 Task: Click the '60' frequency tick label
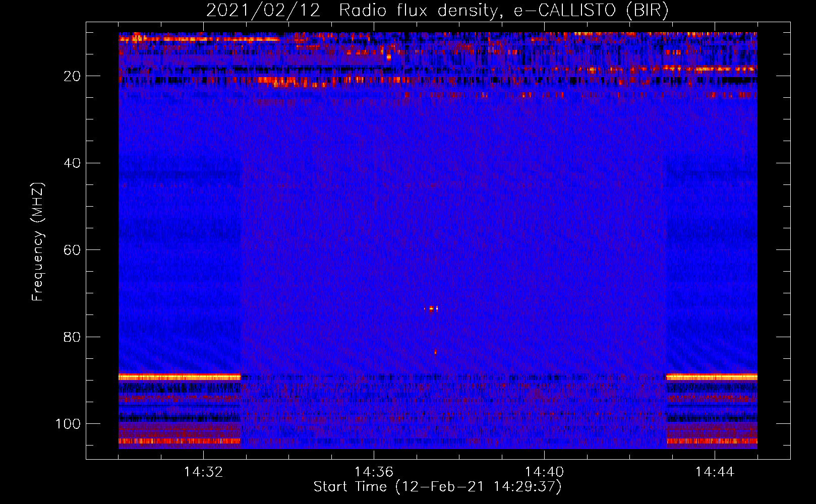coord(73,250)
